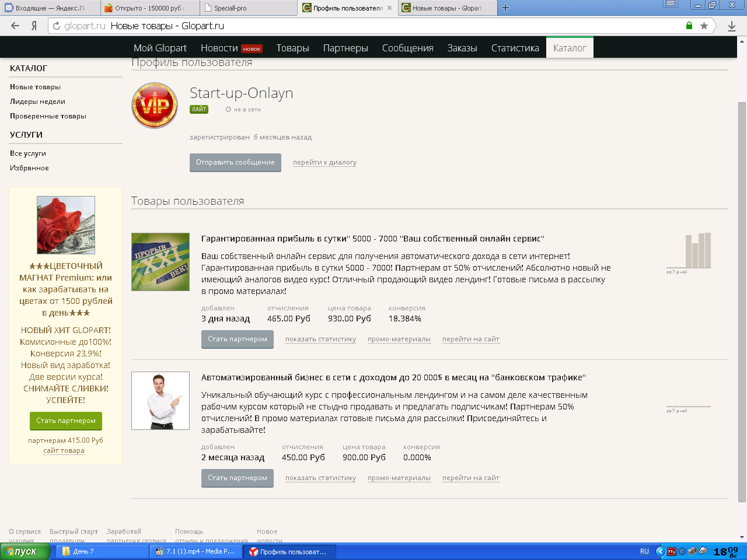Screen dimensions: 747x560
Task: Go to the site of the Автоматизированный бизнес product
Action: (471, 478)
